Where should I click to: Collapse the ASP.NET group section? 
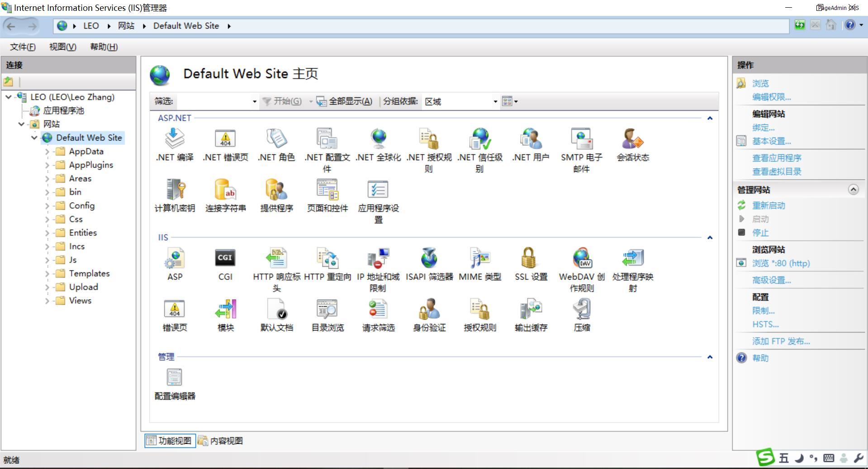(x=710, y=118)
